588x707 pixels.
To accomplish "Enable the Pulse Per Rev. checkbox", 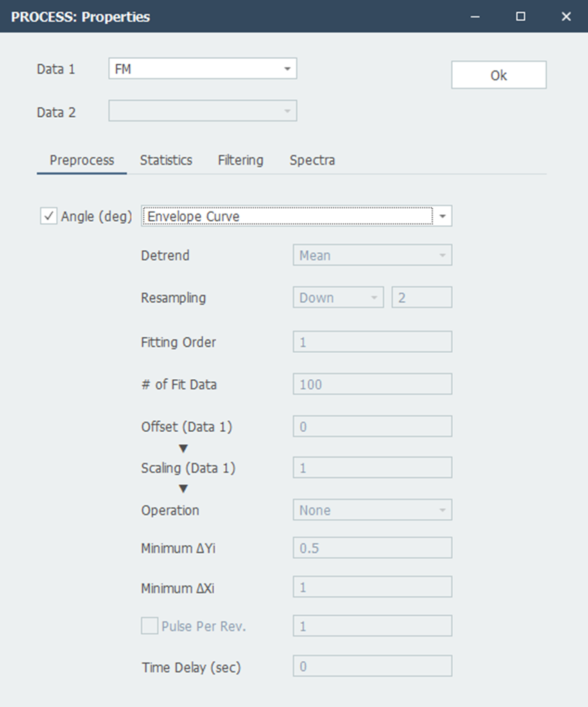I will pos(149,627).
